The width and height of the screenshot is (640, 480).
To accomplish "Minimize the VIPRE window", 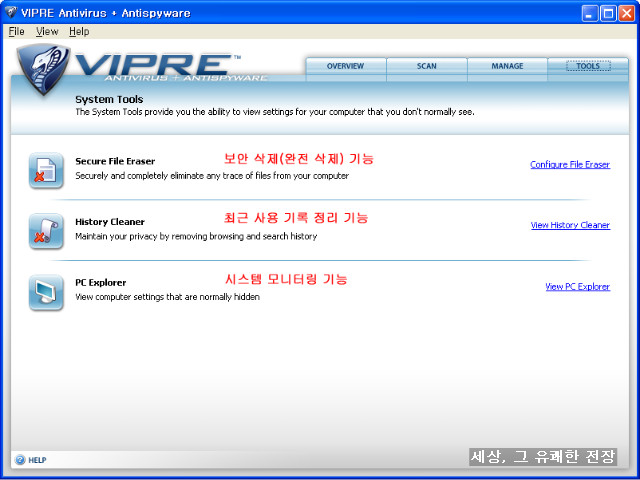I will click(589, 13).
